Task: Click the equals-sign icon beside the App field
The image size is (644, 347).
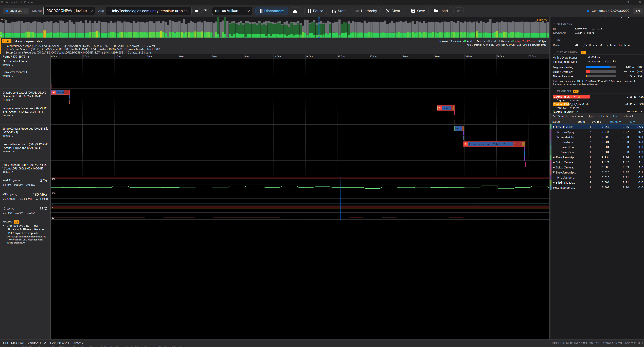Action: (196, 11)
